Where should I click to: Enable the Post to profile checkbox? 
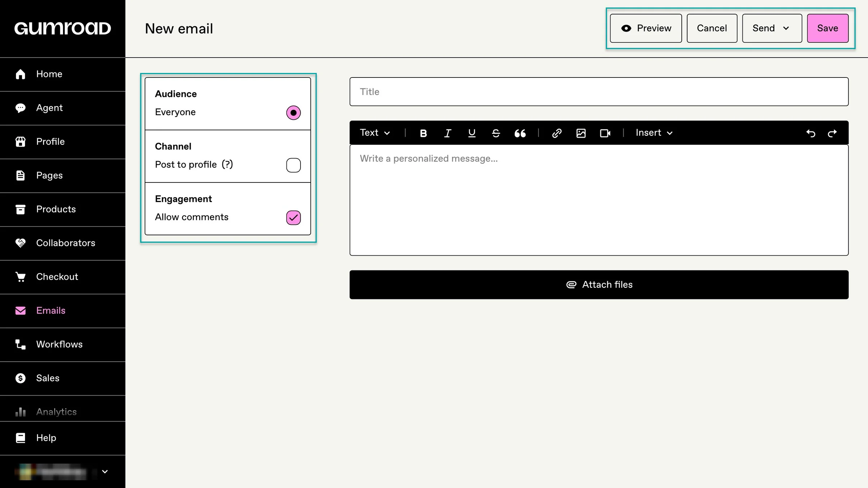click(x=293, y=165)
